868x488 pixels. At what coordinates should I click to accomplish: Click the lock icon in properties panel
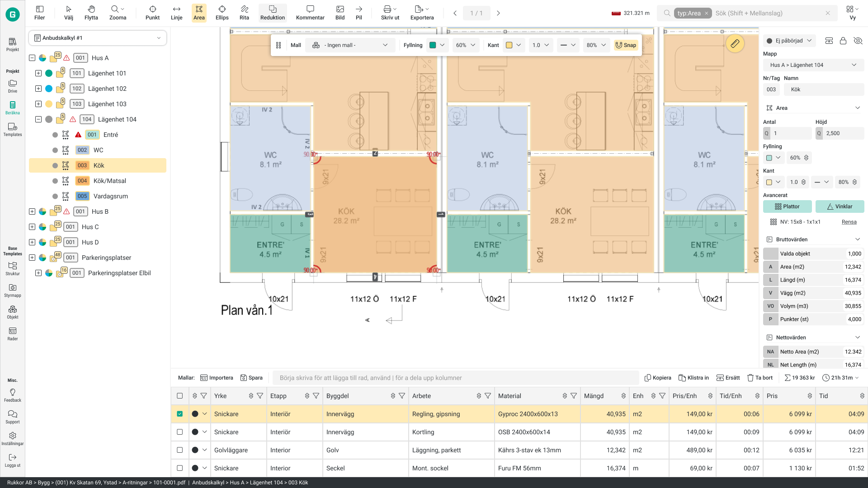843,41
